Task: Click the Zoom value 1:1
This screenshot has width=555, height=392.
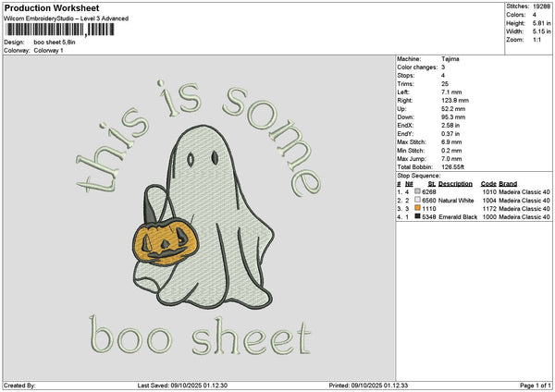Action: tap(536, 40)
